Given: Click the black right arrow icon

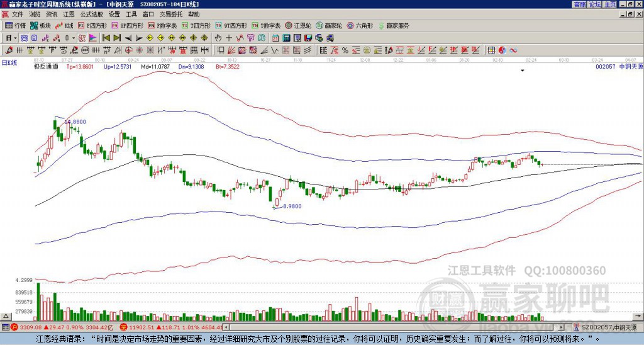Looking at the screenshot, I should [139, 38].
